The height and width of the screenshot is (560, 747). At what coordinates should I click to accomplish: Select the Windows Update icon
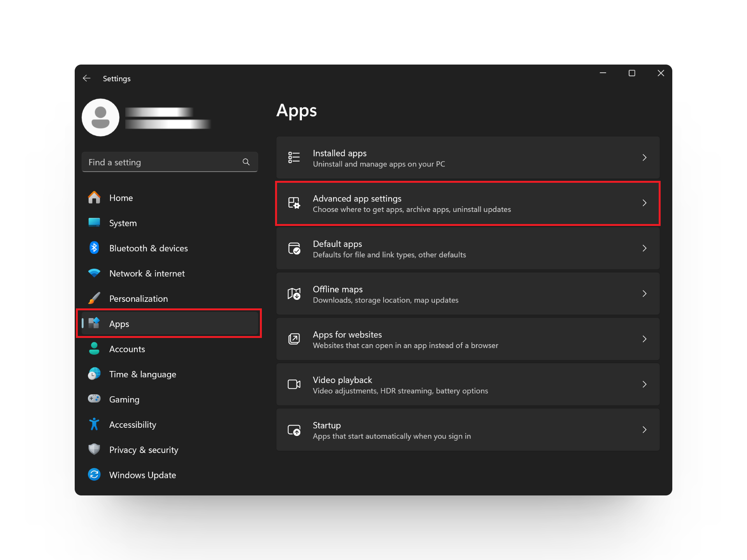click(x=94, y=474)
